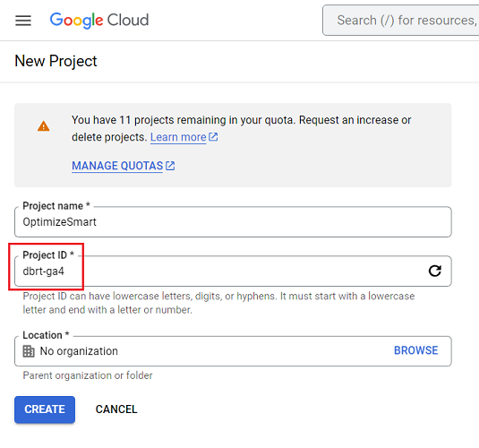Click the Project ID rules helper text
The width and height of the screenshot is (479, 448).
(x=218, y=303)
